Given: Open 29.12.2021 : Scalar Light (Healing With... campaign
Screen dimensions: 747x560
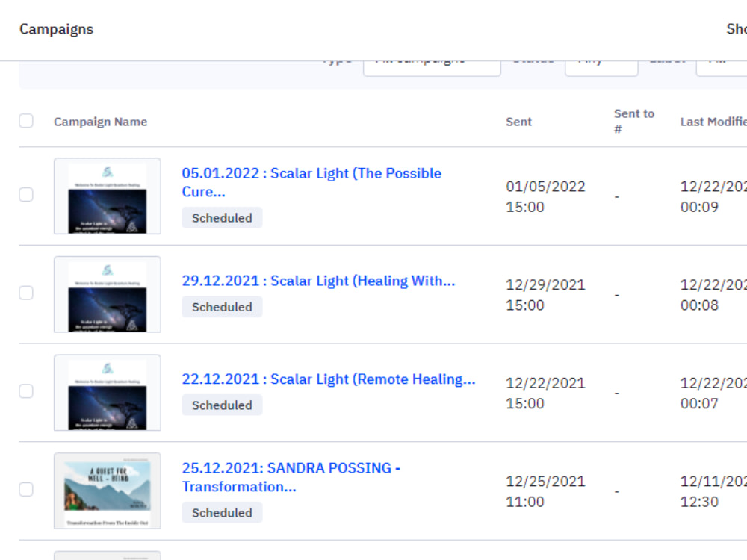Looking at the screenshot, I should [318, 281].
